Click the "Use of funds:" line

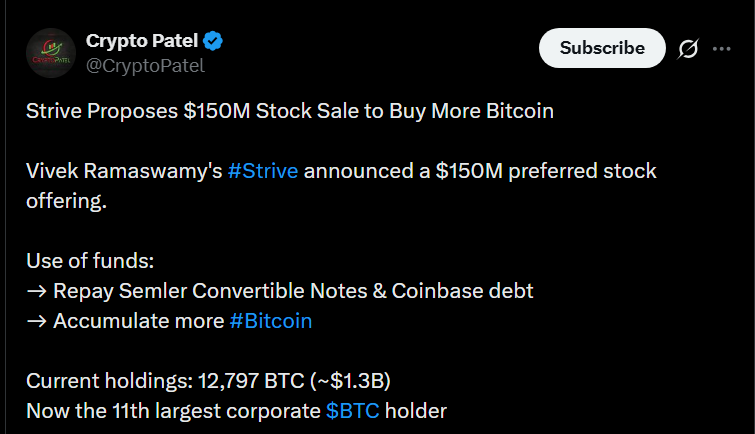click(91, 261)
